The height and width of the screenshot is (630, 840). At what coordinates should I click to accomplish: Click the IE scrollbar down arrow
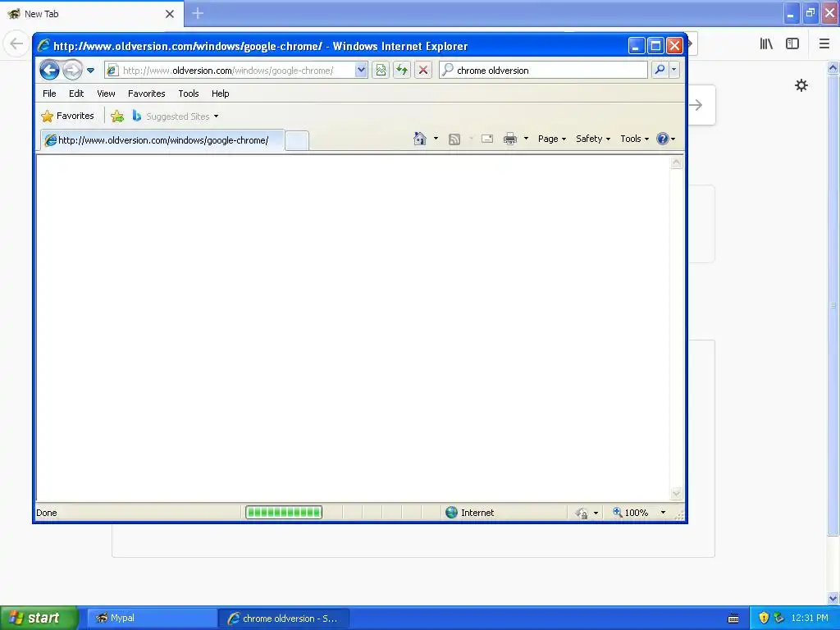[x=677, y=493]
